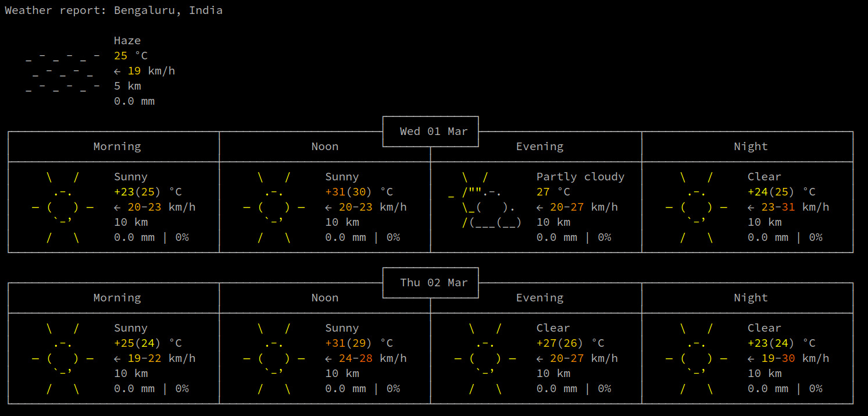This screenshot has height=416, width=868.
Task: Click 'Partly cloudy' in Wed Evening
Action: [581, 177]
